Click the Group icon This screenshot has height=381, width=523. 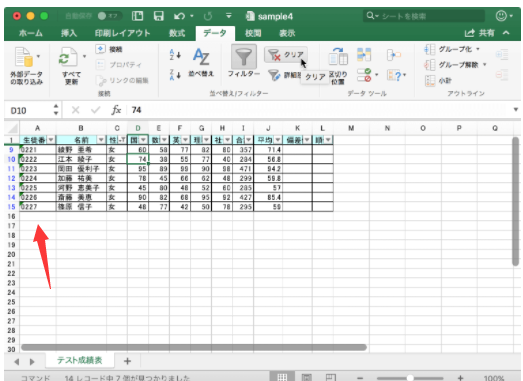coord(430,49)
